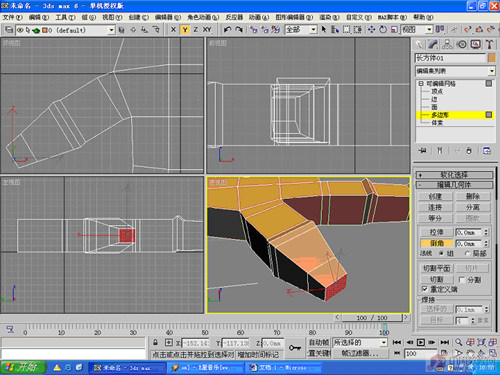Viewport: 500px width, 375px height.
Task: Collapse the 可编辑网格 stack tree node
Action: point(421,84)
